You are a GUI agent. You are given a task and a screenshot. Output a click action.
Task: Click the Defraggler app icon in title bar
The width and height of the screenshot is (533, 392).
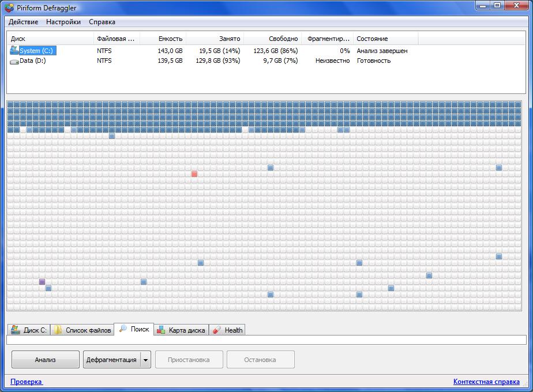9,7
